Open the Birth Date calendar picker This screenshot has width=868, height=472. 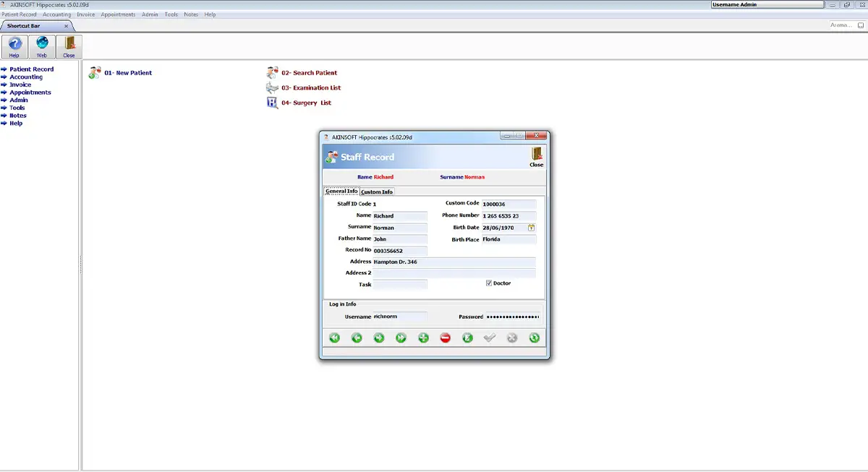click(531, 228)
